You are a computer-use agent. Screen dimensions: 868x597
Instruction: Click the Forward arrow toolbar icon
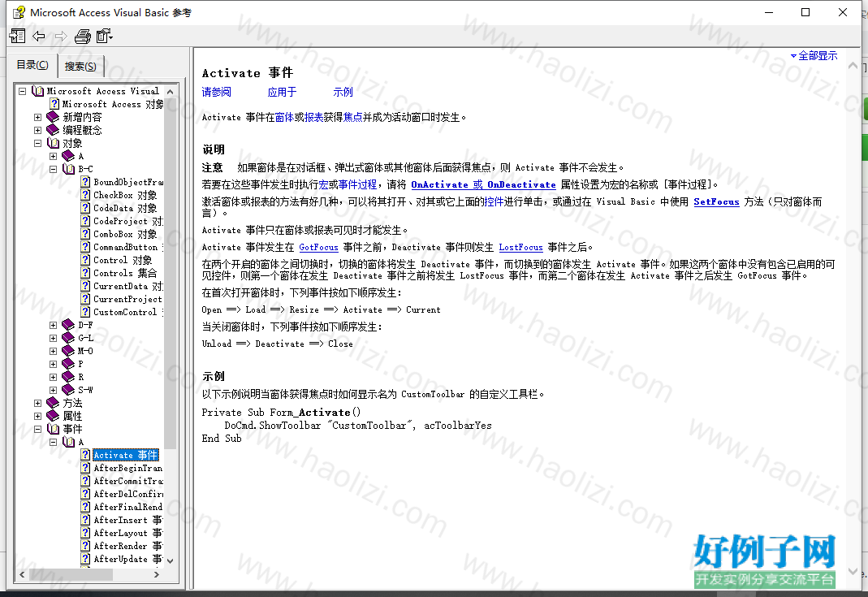[x=60, y=36]
